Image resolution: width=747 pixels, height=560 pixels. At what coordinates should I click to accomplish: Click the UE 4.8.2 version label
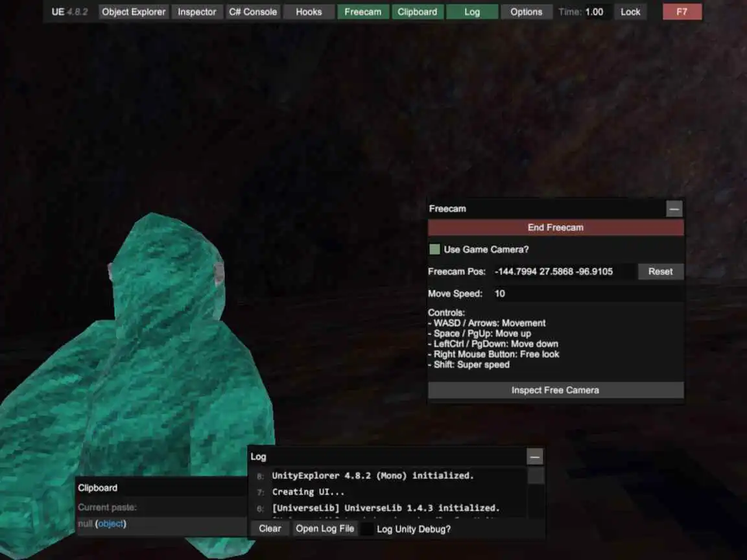(69, 12)
